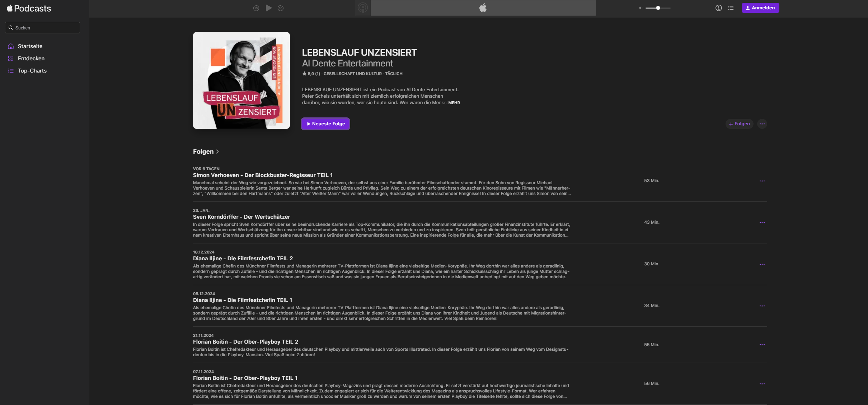Open Entdecken in sidebar
The image size is (868, 405).
(31, 59)
